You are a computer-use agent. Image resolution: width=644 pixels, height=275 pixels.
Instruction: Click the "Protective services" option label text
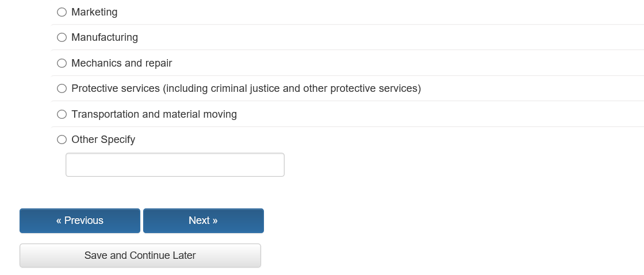(116, 88)
